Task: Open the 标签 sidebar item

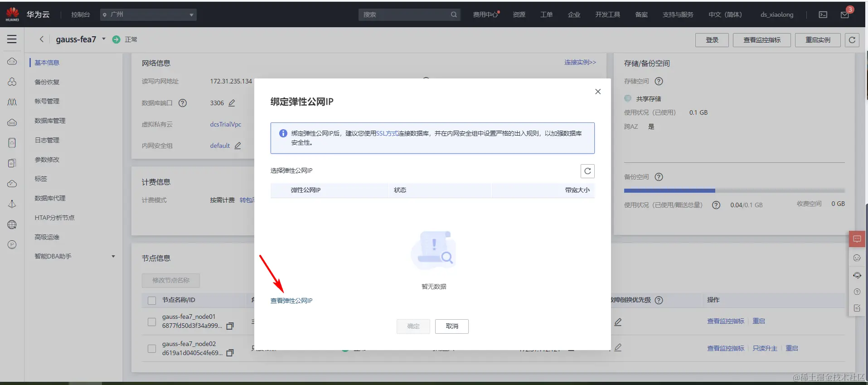Action: [x=41, y=179]
